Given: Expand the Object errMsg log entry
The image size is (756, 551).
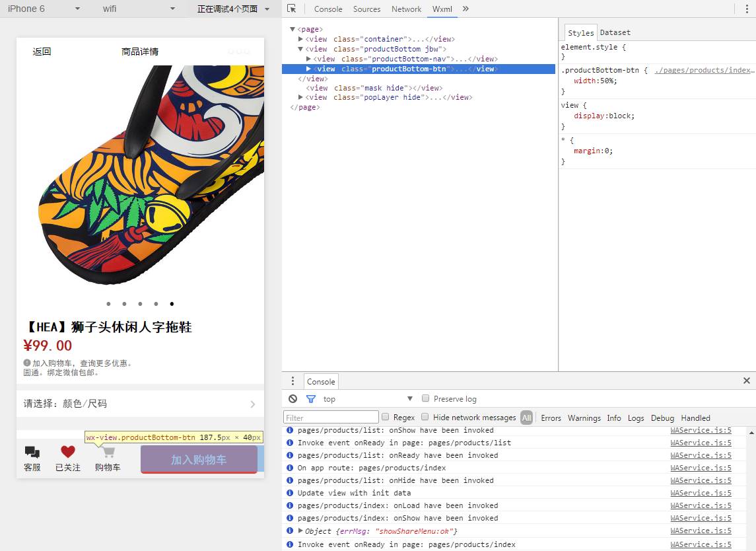Looking at the screenshot, I should 300,531.
